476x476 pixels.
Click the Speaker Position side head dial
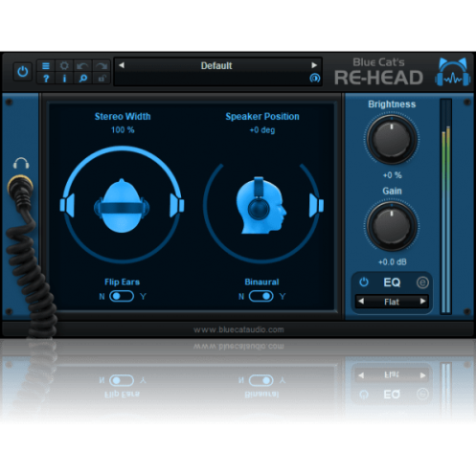click(261, 206)
